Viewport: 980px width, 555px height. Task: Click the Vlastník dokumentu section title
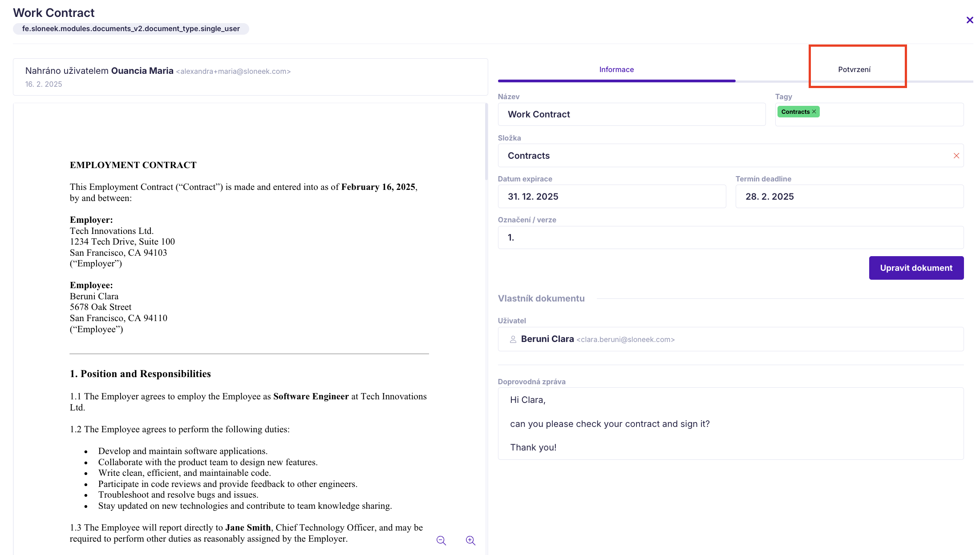[541, 298]
